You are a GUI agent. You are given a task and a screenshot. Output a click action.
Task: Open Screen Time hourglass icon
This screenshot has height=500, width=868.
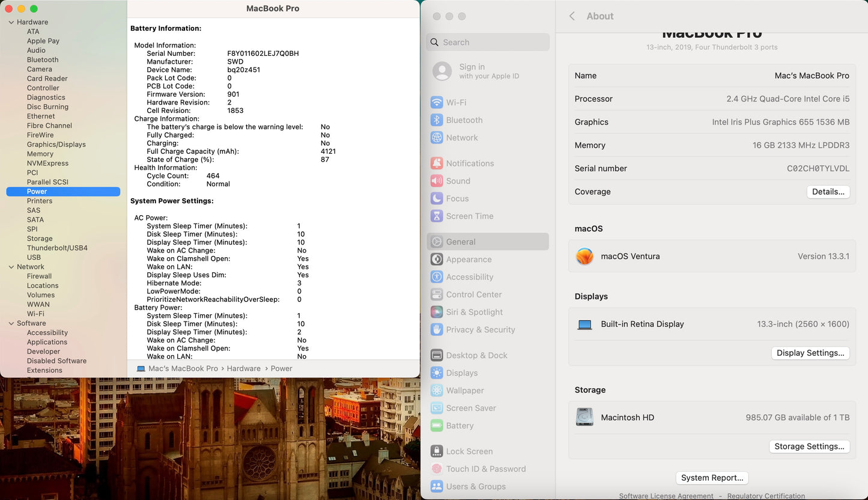pos(437,216)
